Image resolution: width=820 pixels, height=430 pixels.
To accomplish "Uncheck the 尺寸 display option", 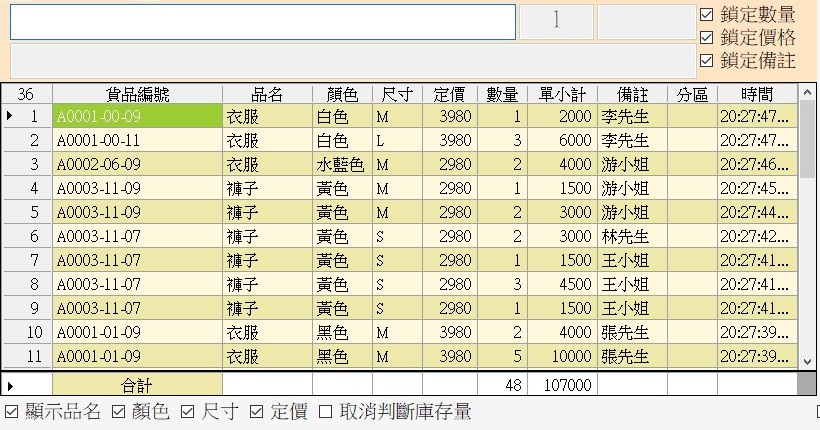I will [188, 412].
